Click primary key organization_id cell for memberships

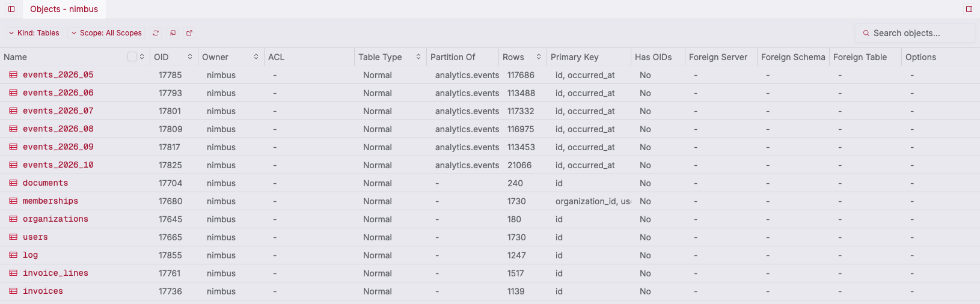click(x=593, y=201)
